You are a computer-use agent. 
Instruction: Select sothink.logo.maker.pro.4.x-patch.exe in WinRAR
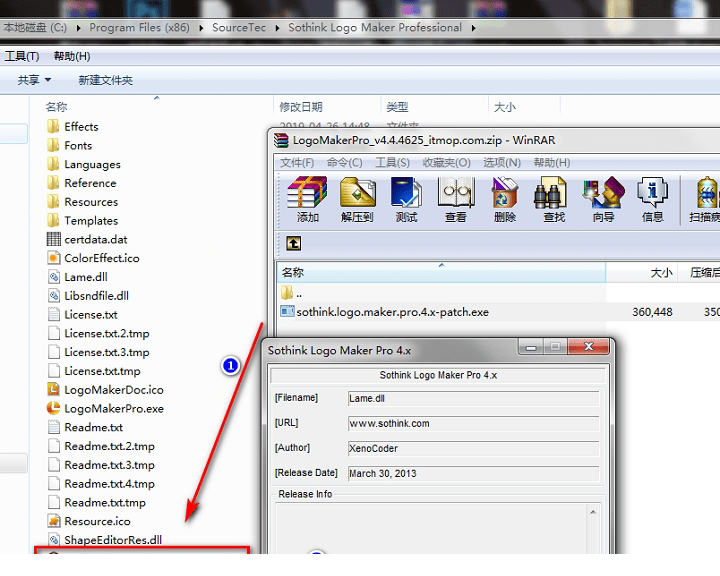[x=385, y=312]
